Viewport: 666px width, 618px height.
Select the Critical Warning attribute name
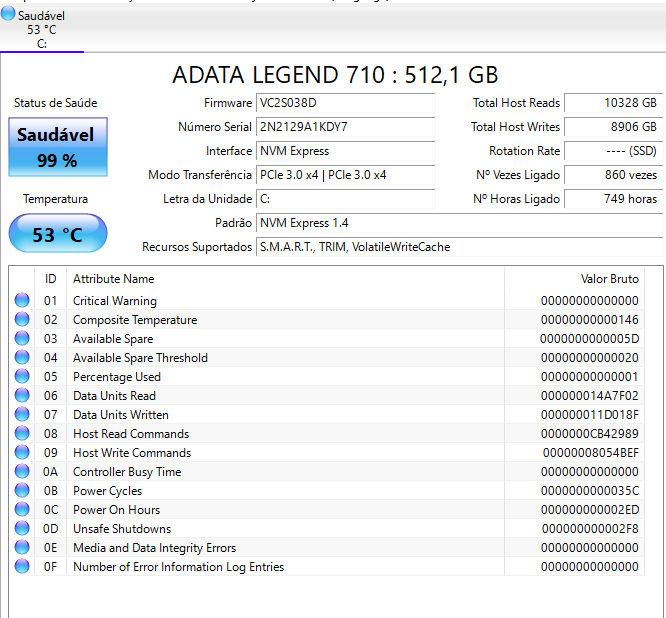(115, 301)
